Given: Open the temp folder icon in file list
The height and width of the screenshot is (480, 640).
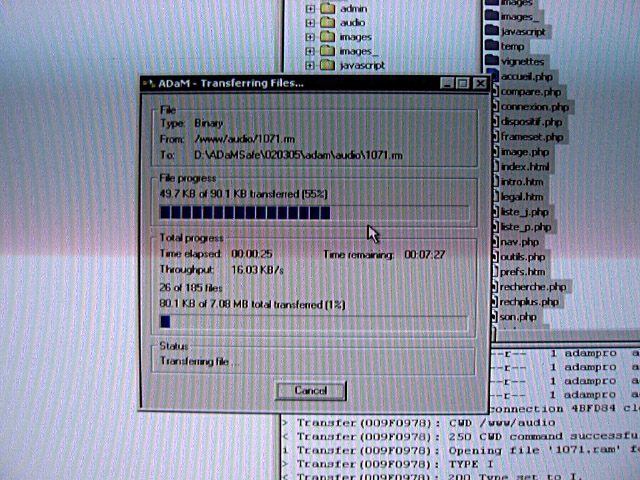Looking at the screenshot, I should click(491, 46).
